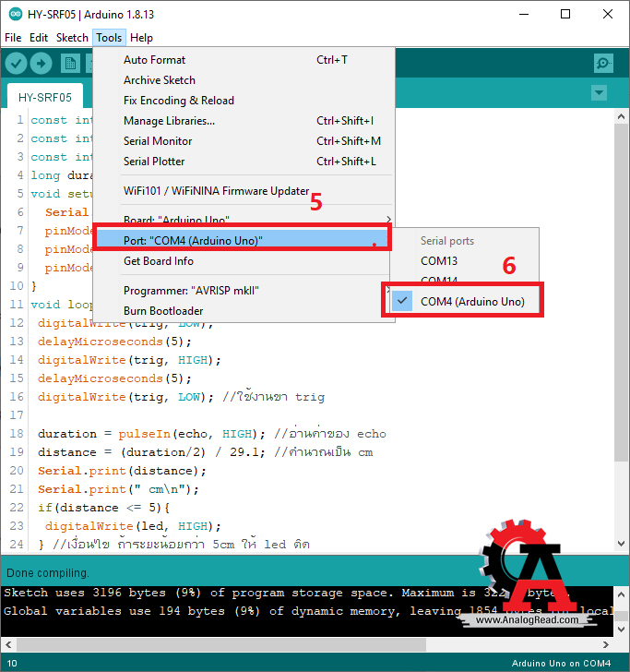Close the open Tools menu
The image size is (630, 672).
pos(109,38)
